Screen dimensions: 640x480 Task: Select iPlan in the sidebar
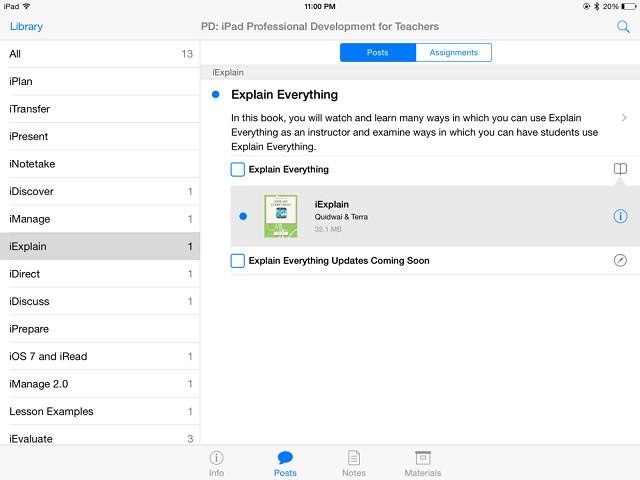100,81
